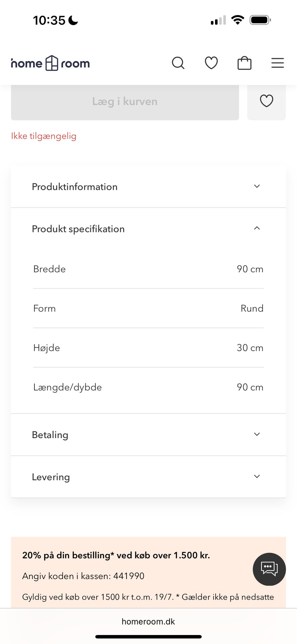Open the shopping bag cart
Image resolution: width=297 pixels, height=644 pixels.
pos(244,63)
